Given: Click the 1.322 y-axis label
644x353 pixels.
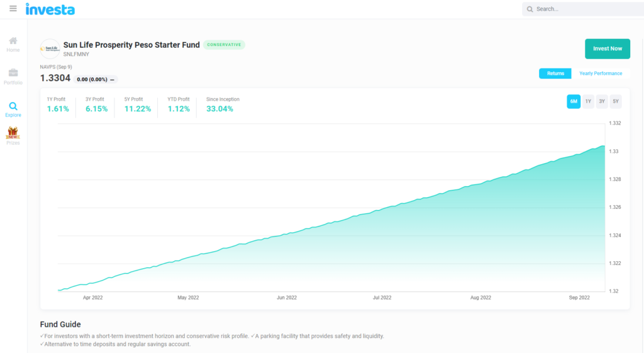Looking at the screenshot, I should click(x=615, y=264).
